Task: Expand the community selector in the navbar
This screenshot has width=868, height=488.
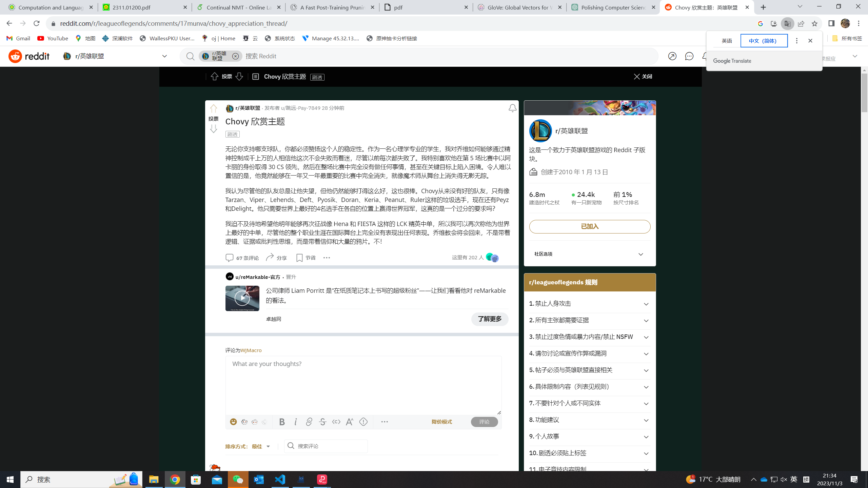Action: point(164,56)
